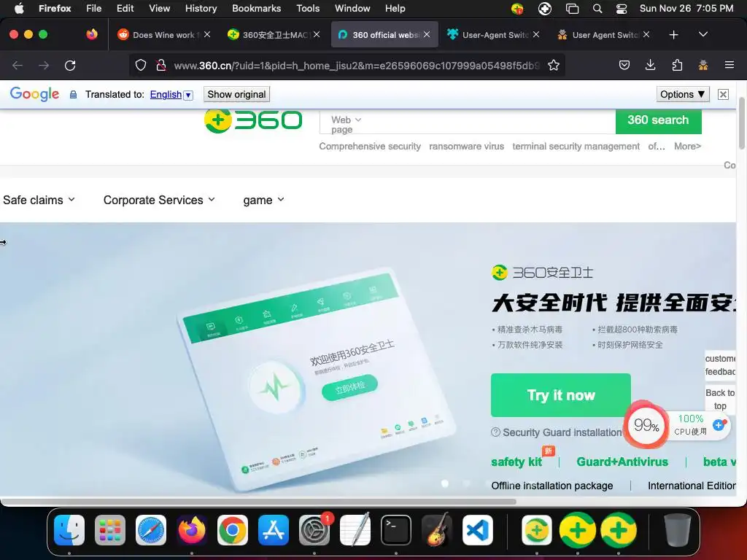Open Spotlight search in the menu bar
Image resolution: width=747 pixels, height=560 pixels.
point(597,9)
